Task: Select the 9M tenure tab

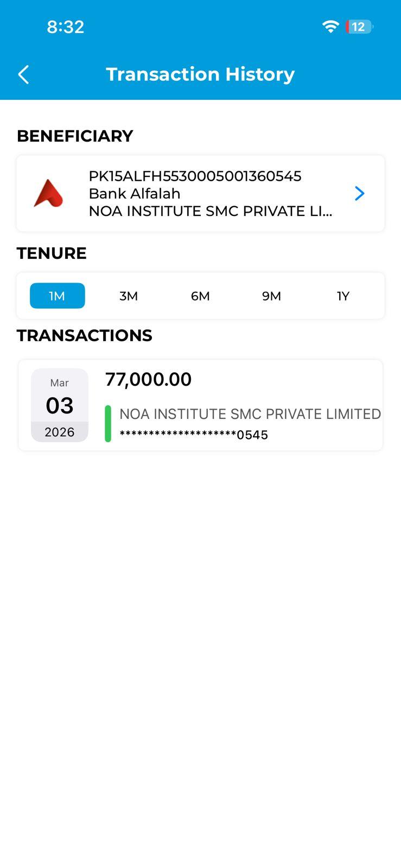Action: point(271,296)
